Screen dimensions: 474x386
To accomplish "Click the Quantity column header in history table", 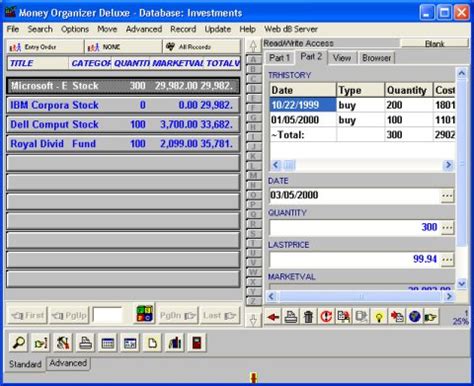I will (408, 90).
